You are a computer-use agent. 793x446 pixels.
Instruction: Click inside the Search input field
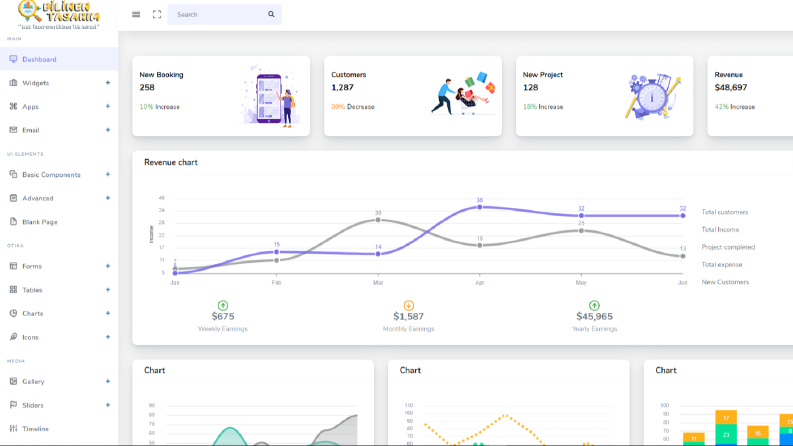225,15
